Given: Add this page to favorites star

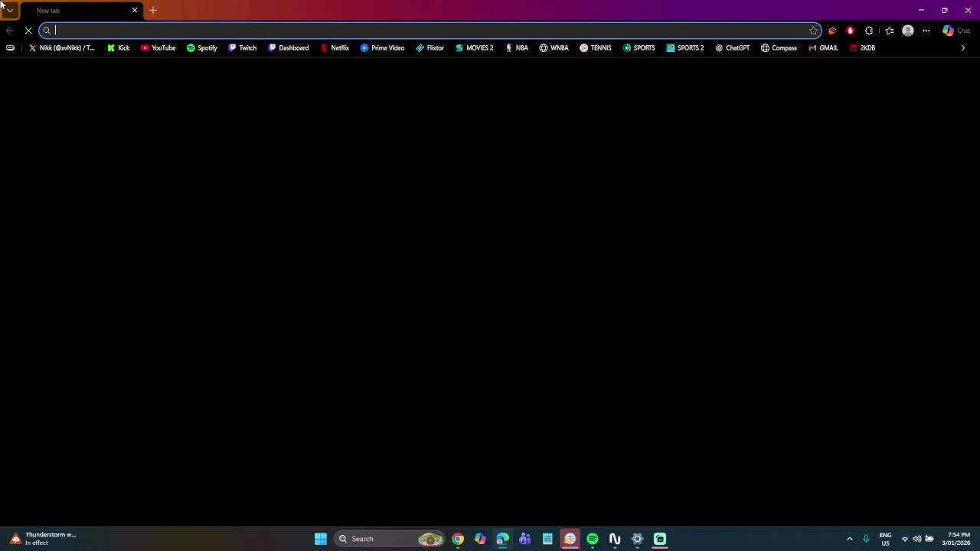Looking at the screenshot, I should (813, 31).
